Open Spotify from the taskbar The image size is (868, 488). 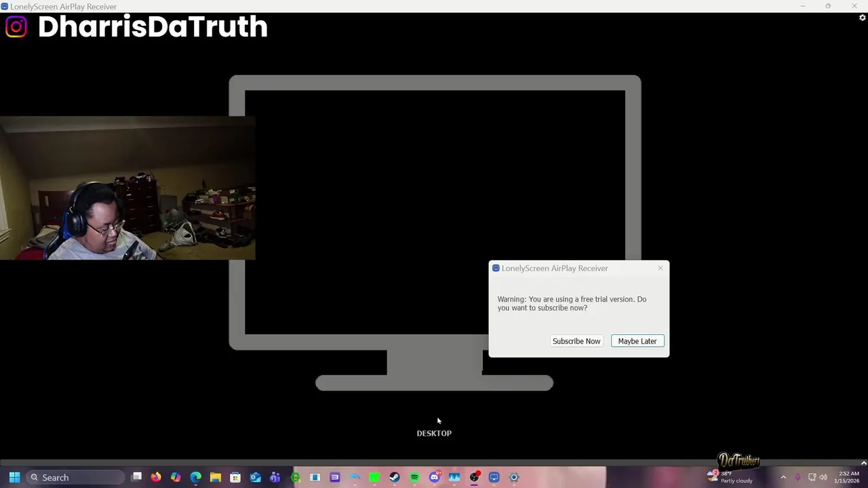coord(414,477)
